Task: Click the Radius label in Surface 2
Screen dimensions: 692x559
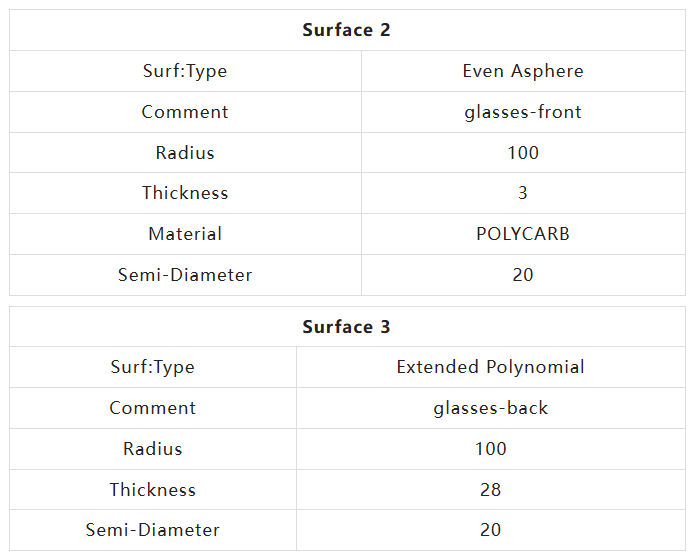Action: [x=185, y=153]
